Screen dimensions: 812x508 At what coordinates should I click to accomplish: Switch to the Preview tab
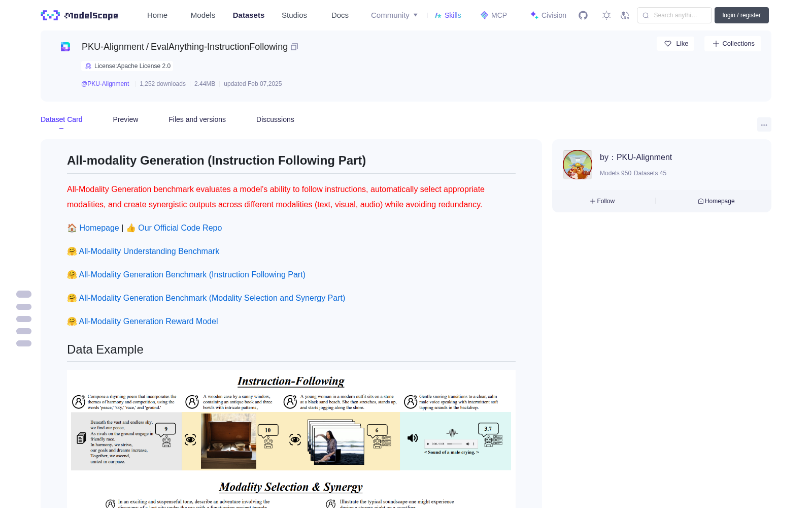coord(125,119)
